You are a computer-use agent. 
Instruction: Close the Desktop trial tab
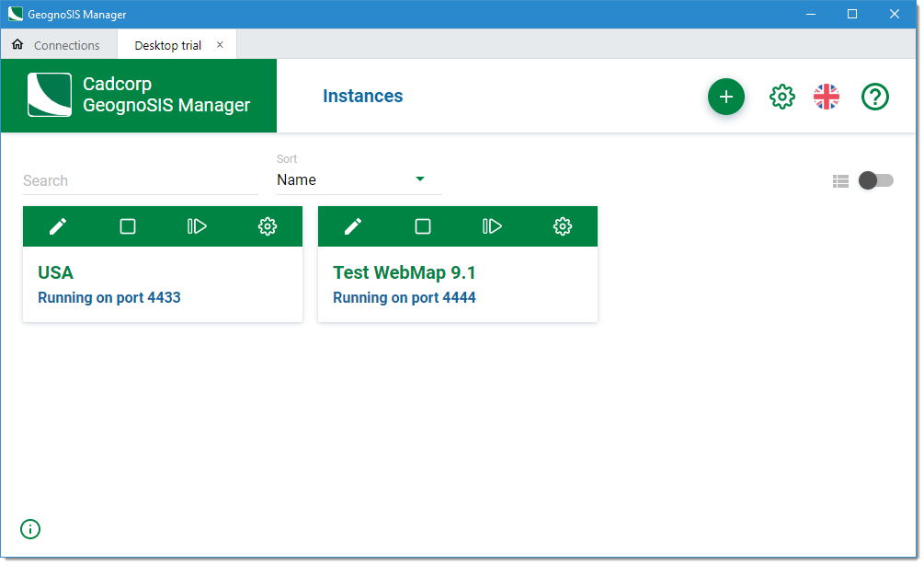pyautogui.click(x=220, y=44)
